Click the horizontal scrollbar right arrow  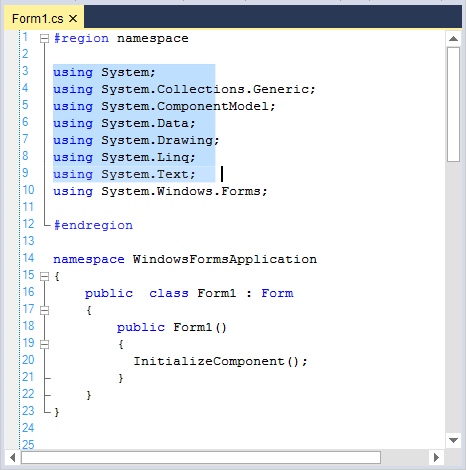pos(436,457)
